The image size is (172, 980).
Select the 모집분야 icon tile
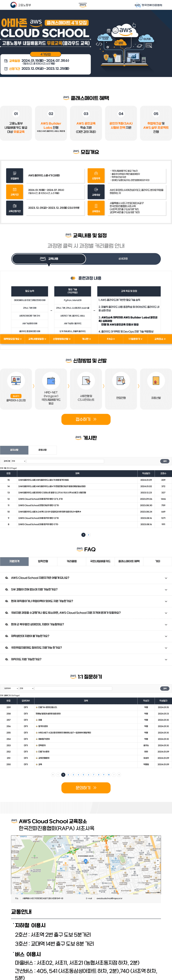click(x=15, y=175)
